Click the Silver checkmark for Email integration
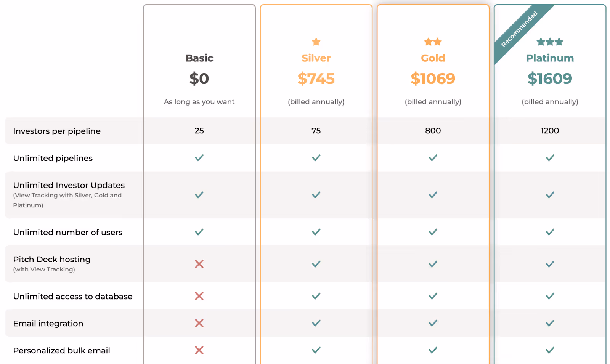The height and width of the screenshot is (364, 610). [x=316, y=323]
